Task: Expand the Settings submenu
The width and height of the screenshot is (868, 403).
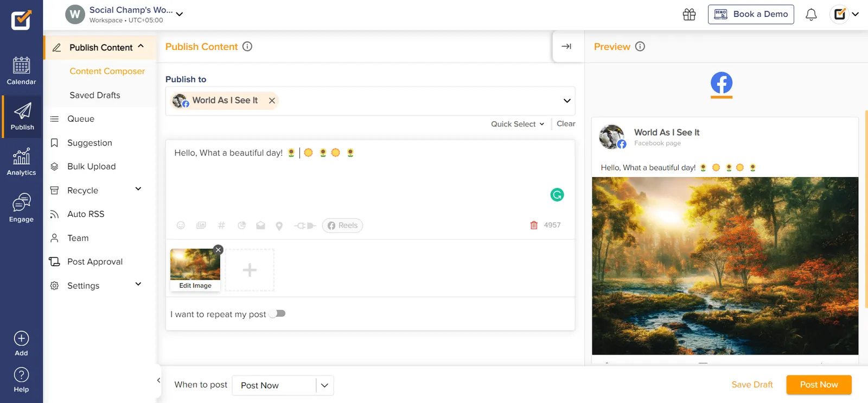Action: point(138,284)
